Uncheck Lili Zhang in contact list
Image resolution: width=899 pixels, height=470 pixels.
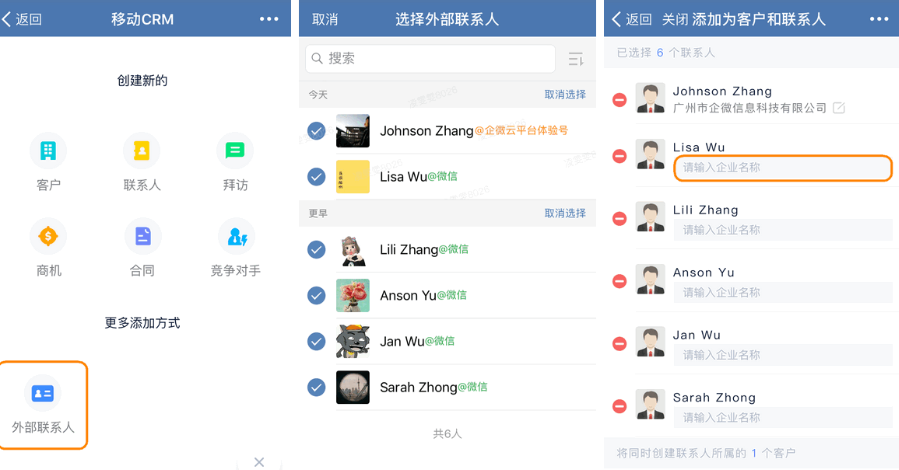[x=316, y=249]
